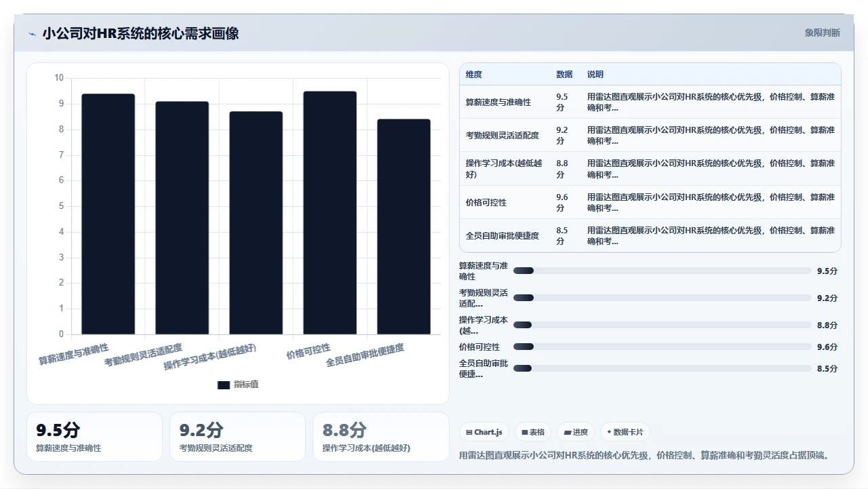This screenshot has width=868, height=489.
Task: Click the blue logo icon beside the title
Action: coord(32,33)
